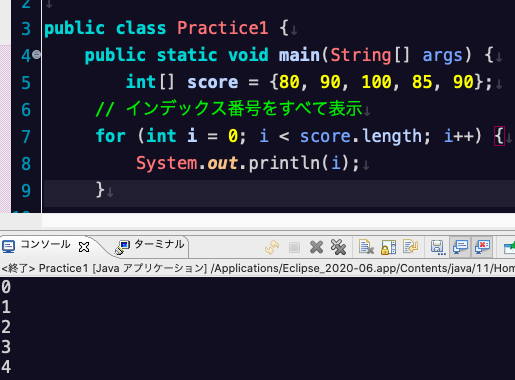Viewport: 515px width, 380px height.
Task: Click the green-arrow console icon at toolbar edge
Action: coord(510,247)
